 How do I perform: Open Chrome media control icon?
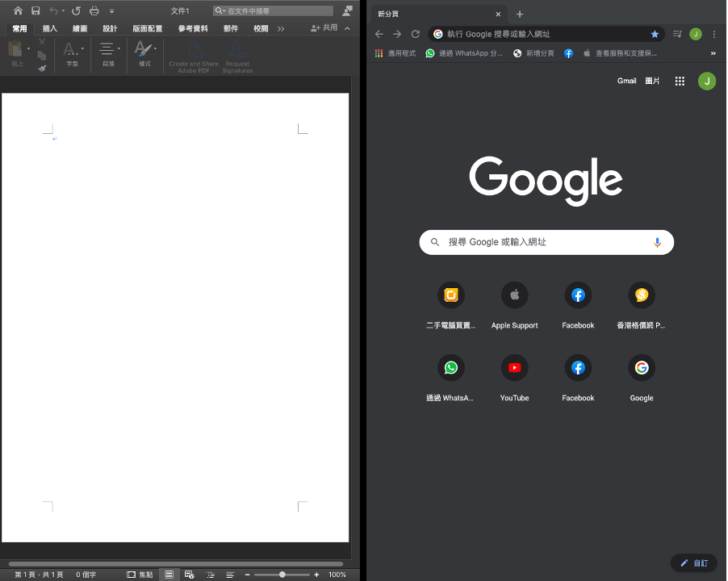677,34
